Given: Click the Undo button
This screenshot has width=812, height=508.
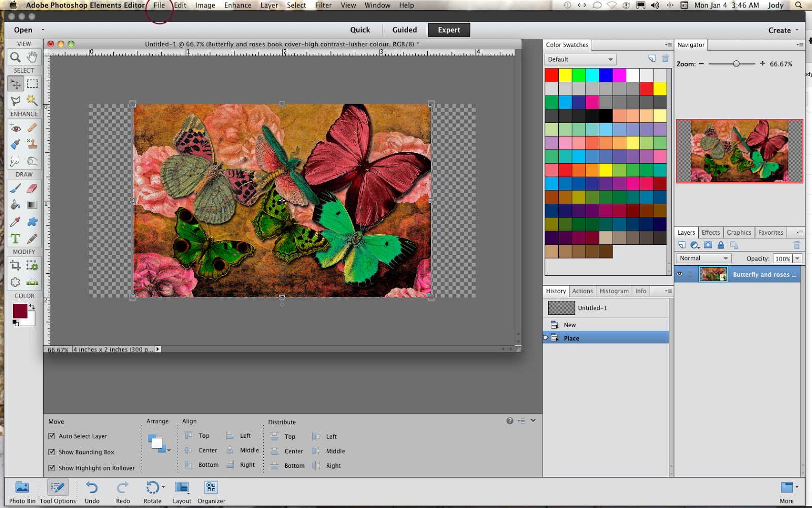Looking at the screenshot, I should click(92, 492).
